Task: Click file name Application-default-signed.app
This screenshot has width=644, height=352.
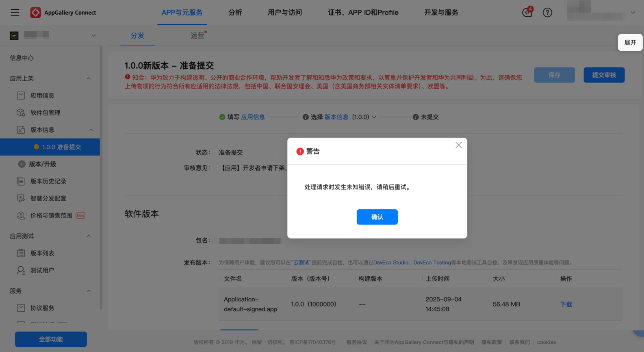Action: pyautogui.click(x=250, y=304)
